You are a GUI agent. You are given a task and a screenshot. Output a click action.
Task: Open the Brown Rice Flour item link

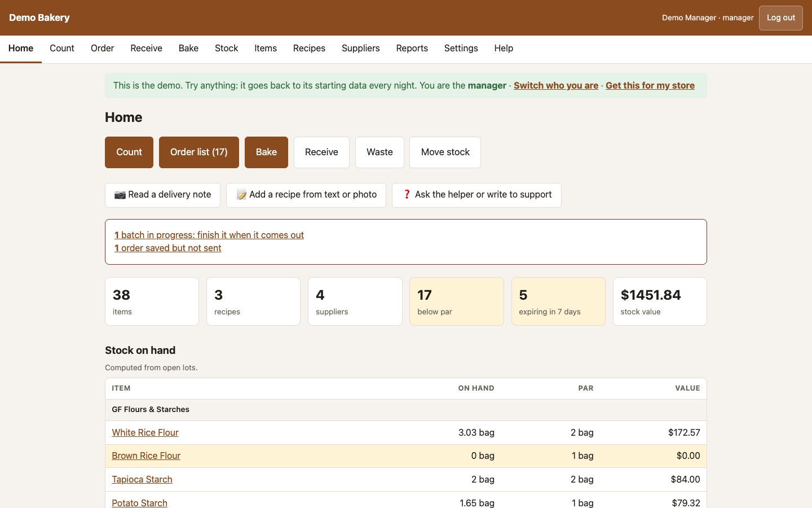click(146, 456)
